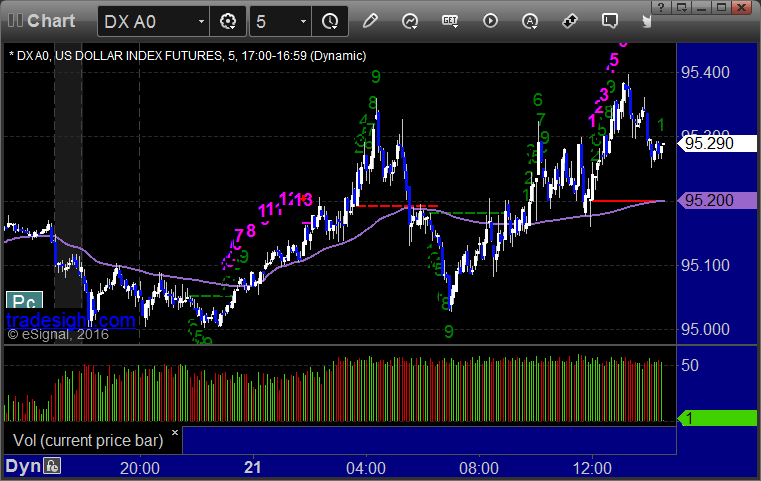Viewport: 761px width, 481px height.
Task: Click the chart title DX A0 US DOLLAR INDEX FUTURES
Action: coord(187,56)
